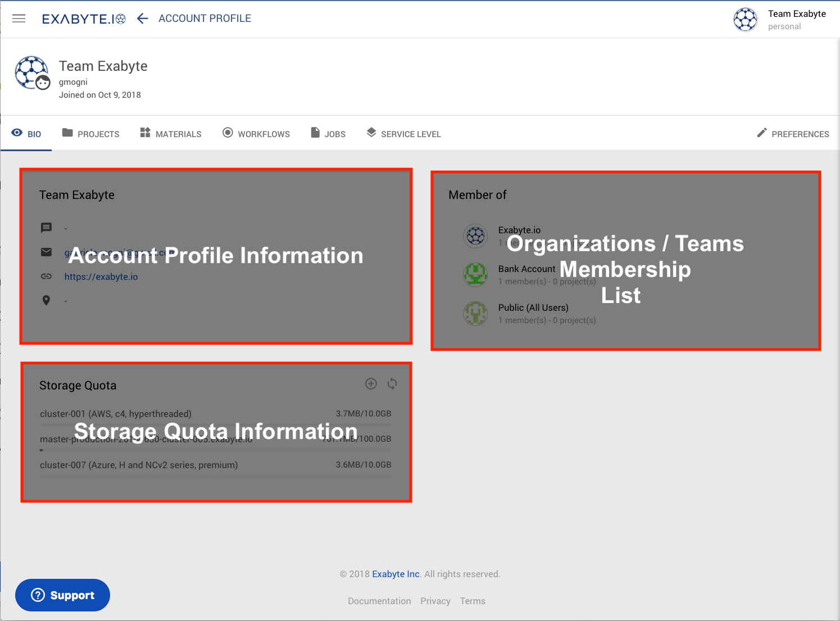This screenshot has width=840, height=621.
Task: Select the Exabyte.io organization avatar
Action: pyautogui.click(x=475, y=236)
